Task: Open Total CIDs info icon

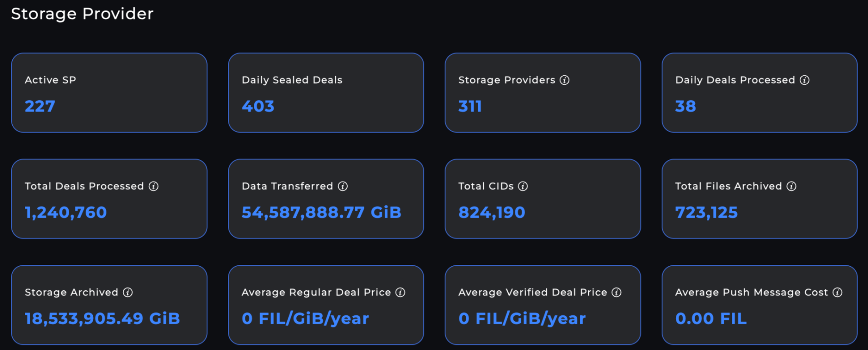Action: pos(523,186)
